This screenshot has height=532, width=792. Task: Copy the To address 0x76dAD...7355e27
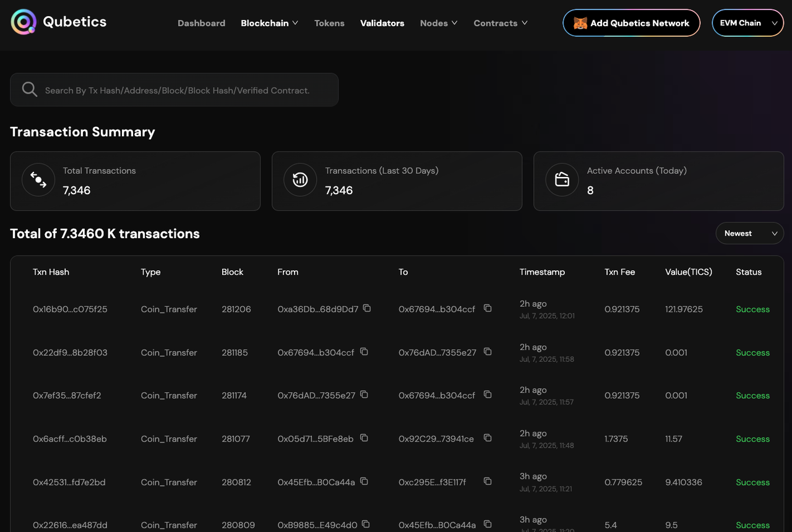[488, 351]
